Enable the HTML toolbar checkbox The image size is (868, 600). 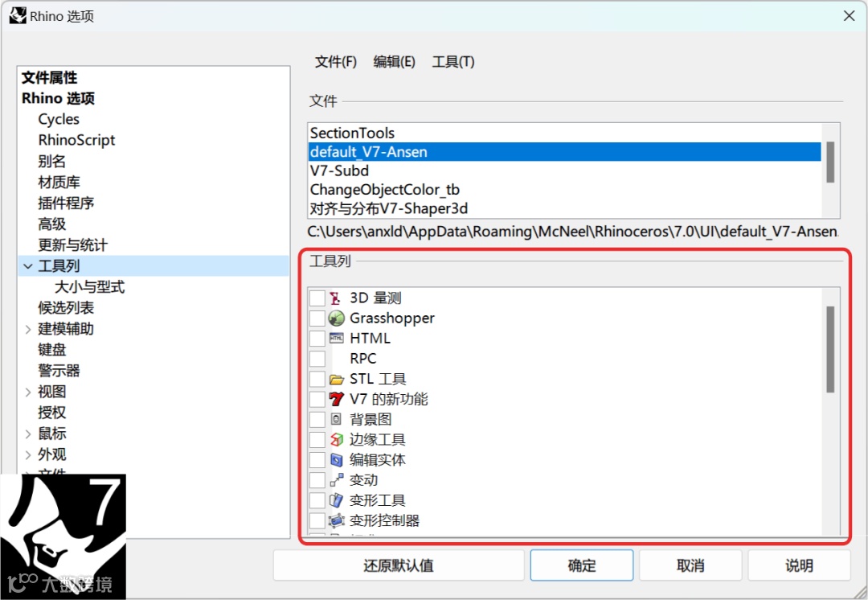pyautogui.click(x=317, y=339)
